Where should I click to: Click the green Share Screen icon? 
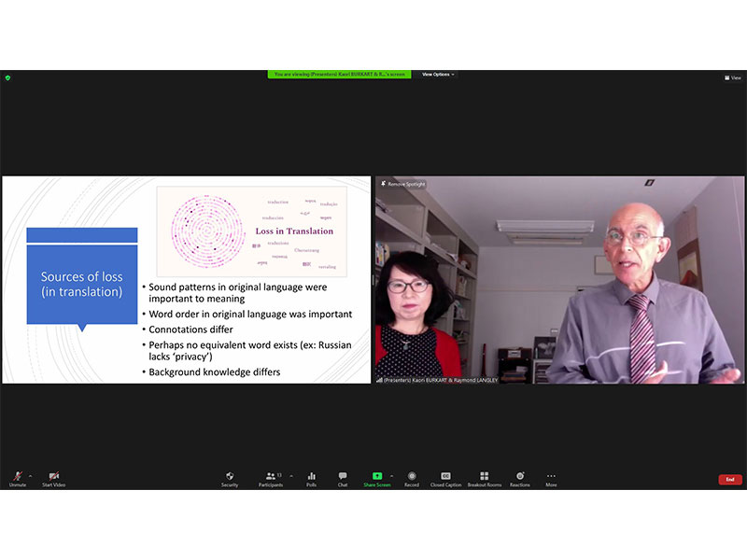coord(377,478)
